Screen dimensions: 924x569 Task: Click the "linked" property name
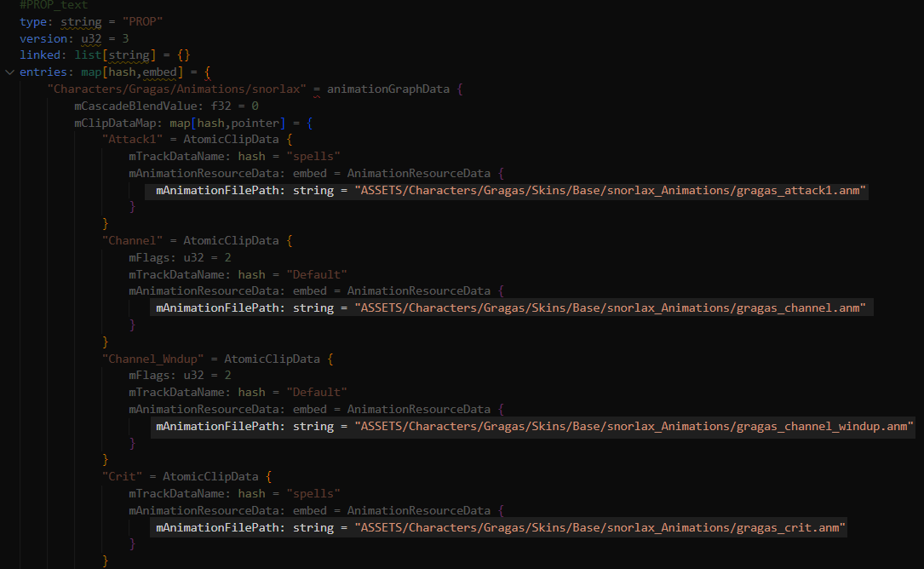point(40,55)
